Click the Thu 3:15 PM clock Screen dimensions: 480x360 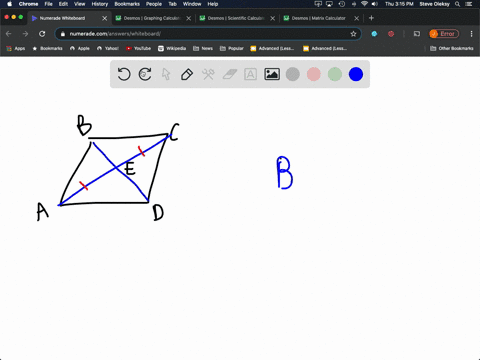tap(399, 4)
